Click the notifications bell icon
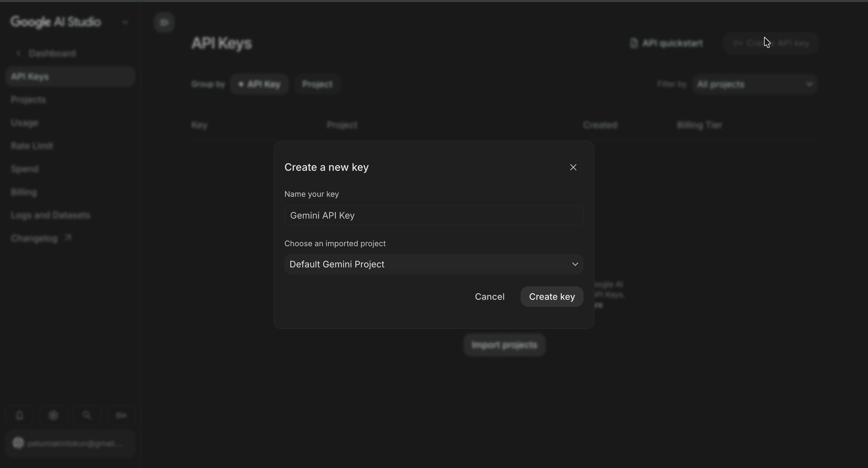The height and width of the screenshot is (468, 868). coord(20,415)
